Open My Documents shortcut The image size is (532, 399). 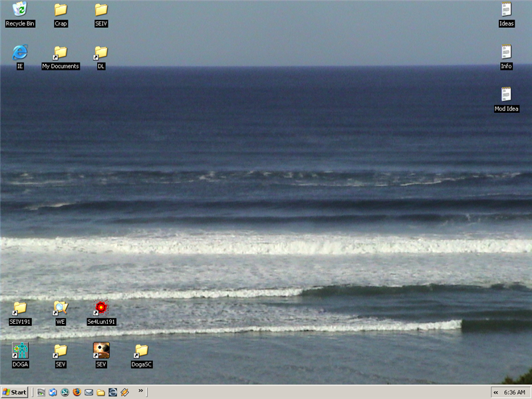61,53
